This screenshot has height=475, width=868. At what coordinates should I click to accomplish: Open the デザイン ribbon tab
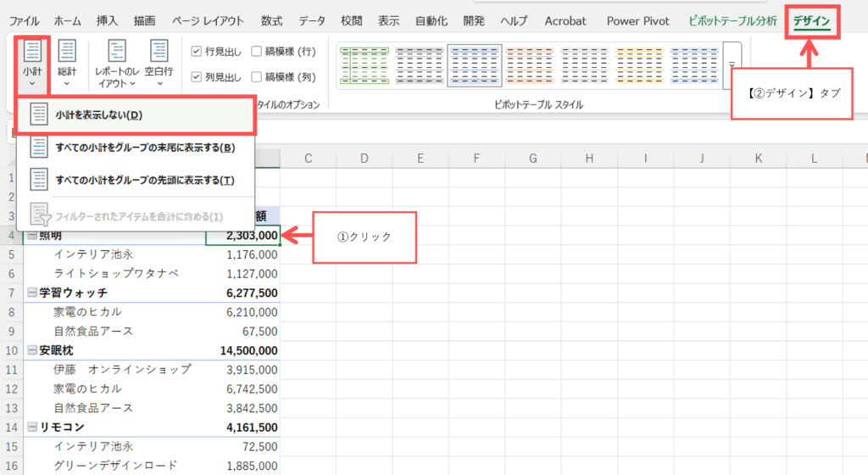point(811,20)
